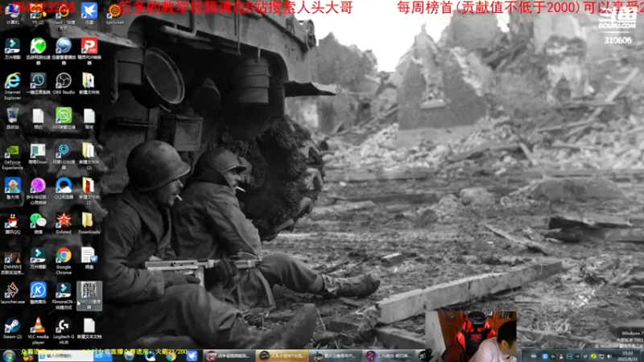Open the QQ Browser icon
Image resolution: width=644 pixels, height=362 pixels.
pyautogui.click(x=64, y=188)
